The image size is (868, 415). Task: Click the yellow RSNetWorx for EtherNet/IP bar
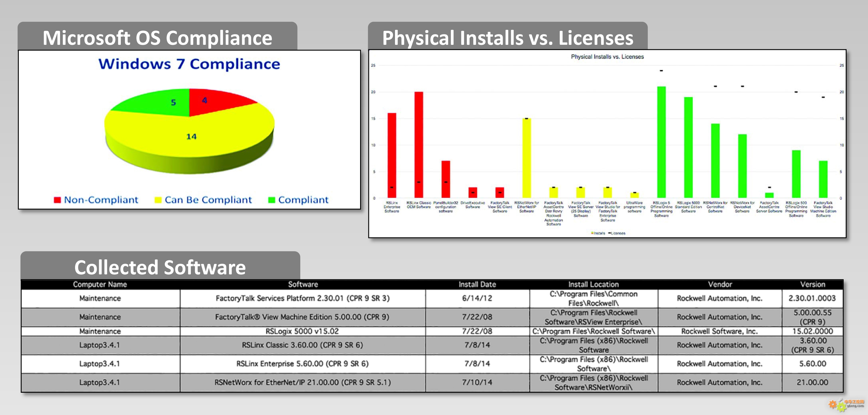click(526, 158)
